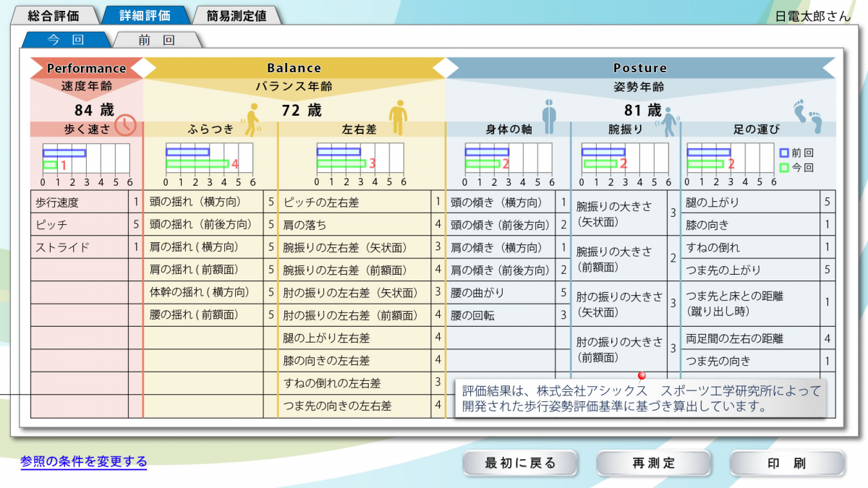Click 膝の向きの左右差 row
Viewport: 868px width, 488px height.
[x=361, y=360]
